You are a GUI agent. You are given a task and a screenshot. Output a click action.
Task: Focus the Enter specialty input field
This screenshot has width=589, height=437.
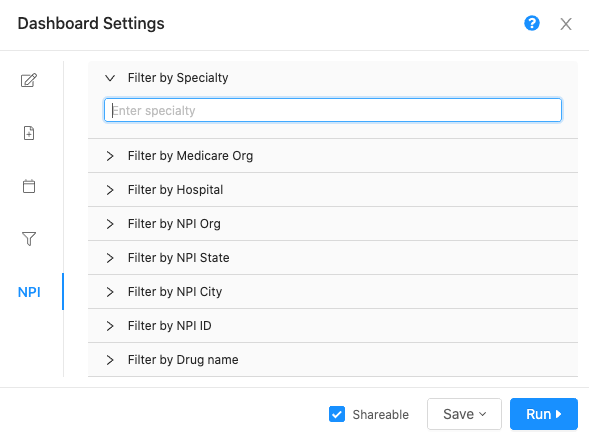[333, 110]
